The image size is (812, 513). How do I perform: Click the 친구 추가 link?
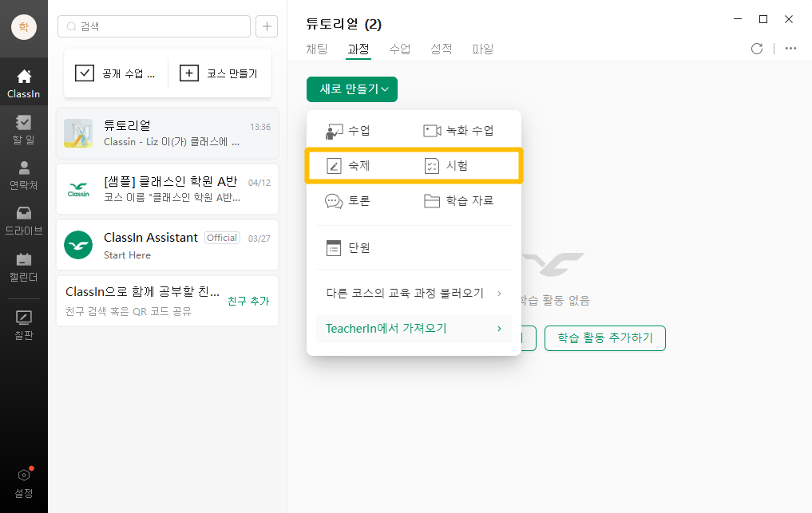point(248,301)
